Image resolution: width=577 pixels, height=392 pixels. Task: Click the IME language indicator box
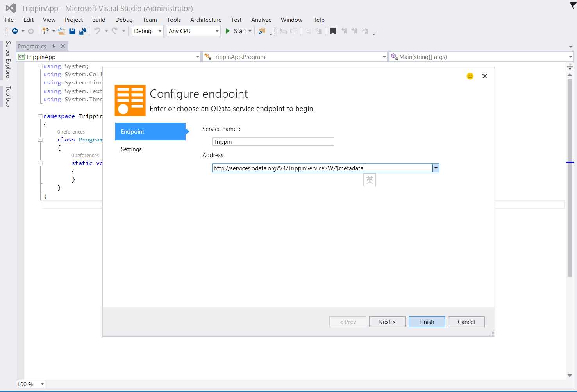point(370,180)
